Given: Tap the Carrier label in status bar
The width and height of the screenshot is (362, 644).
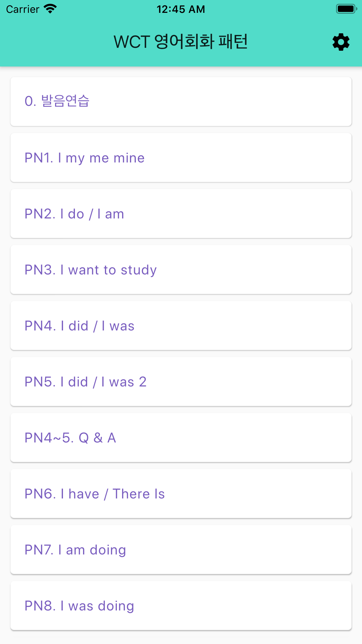Looking at the screenshot, I should click(x=23, y=9).
